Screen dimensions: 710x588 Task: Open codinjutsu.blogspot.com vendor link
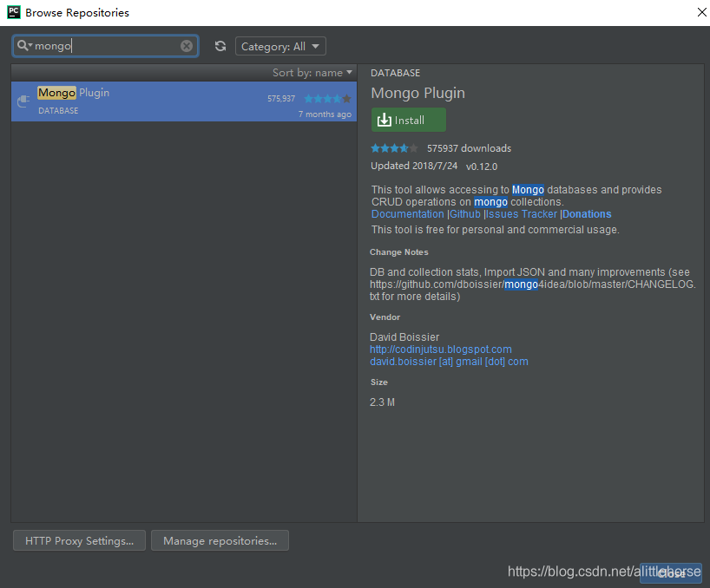click(x=441, y=350)
